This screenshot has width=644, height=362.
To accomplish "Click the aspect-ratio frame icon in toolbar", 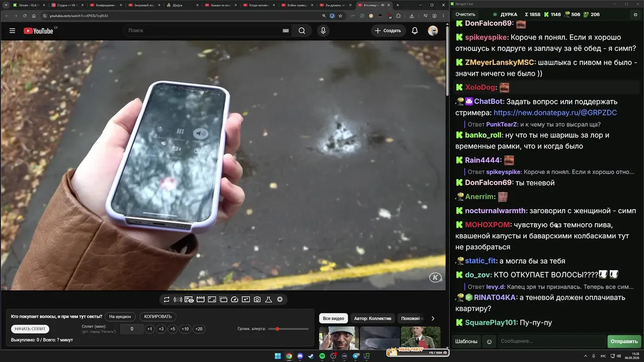I will 212,300.
